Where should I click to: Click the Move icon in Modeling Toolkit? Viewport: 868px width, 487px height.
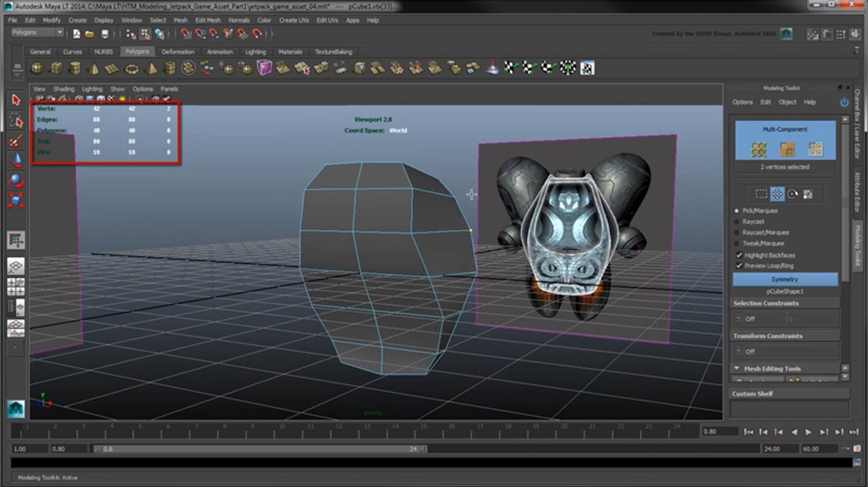(777, 194)
